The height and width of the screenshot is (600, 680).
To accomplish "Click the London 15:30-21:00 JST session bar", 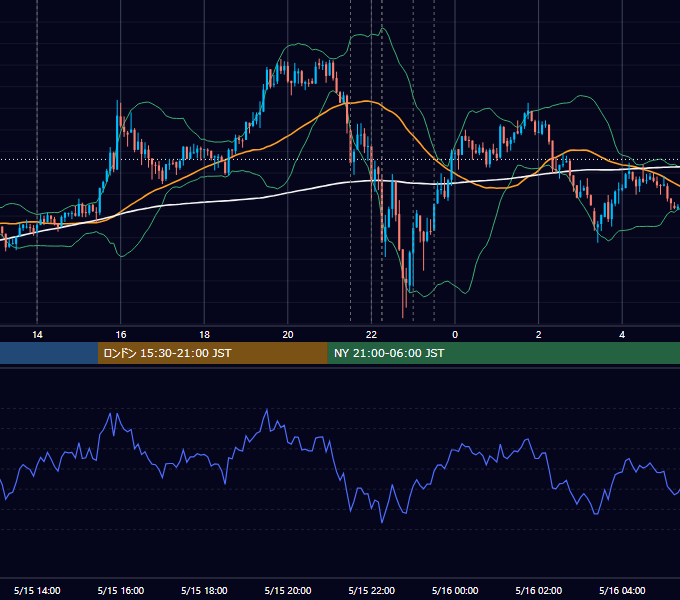I will 212,353.
